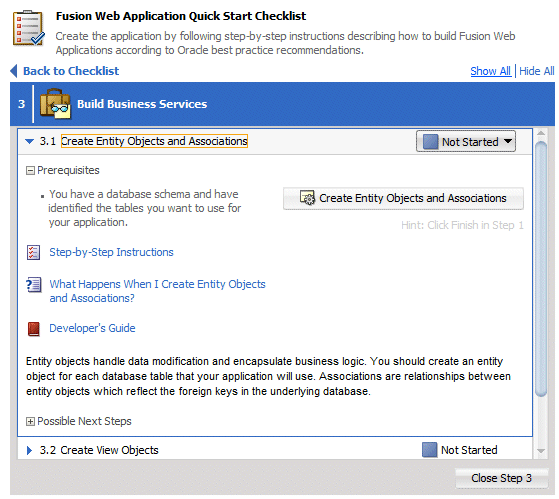Click the Step-by-Step Instructions checklist icon
Image resolution: width=559 pixels, height=499 pixels.
coord(34,252)
